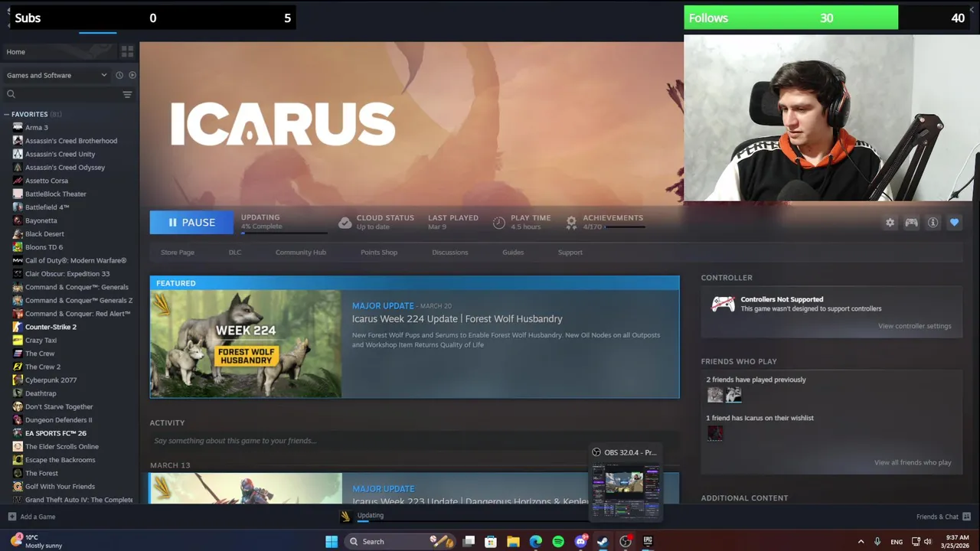Open Friends & Chat icon
980x551 pixels.
click(966, 517)
